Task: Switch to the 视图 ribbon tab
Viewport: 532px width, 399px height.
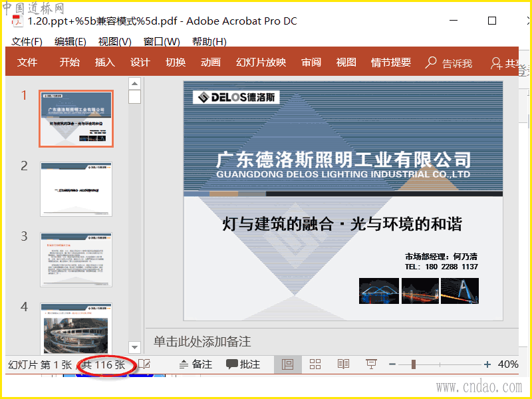Action: point(346,63)
